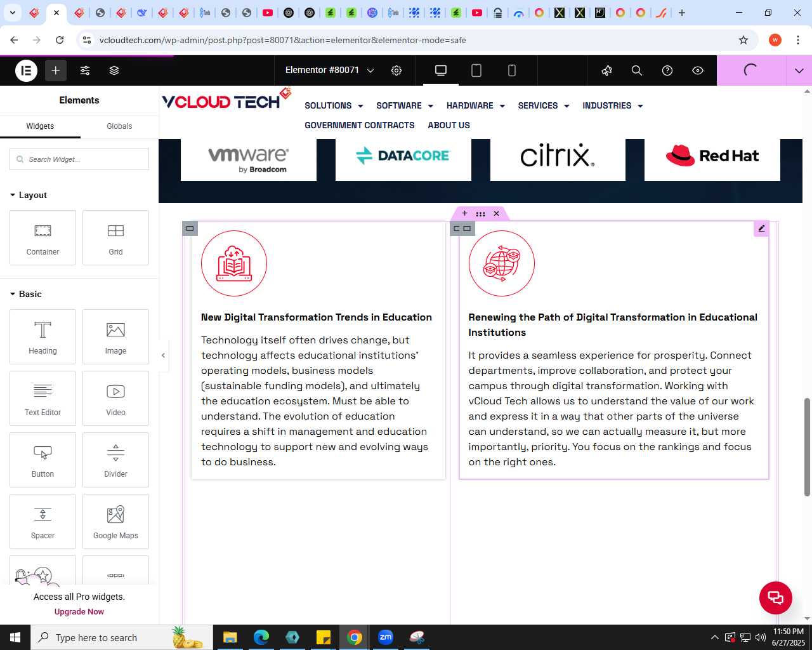Select the Google Maps widget
Viewport: 812px width, 650px height.
coord(115,521)
